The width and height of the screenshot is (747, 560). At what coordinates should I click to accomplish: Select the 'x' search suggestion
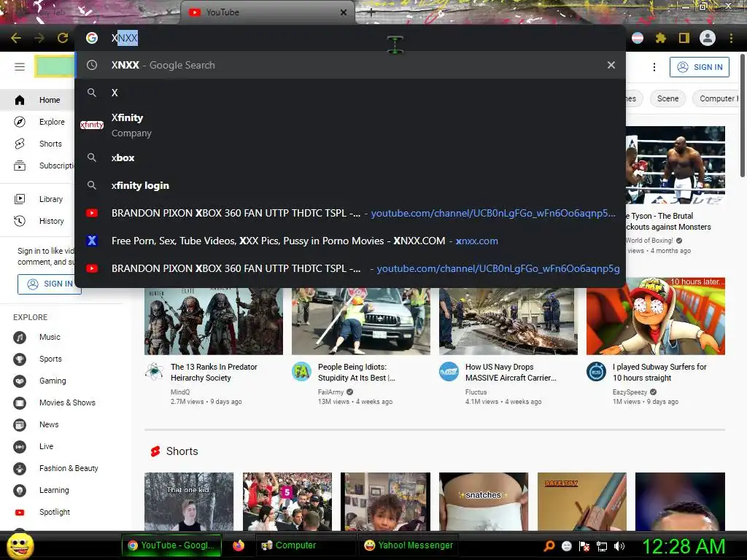point(350,93)
